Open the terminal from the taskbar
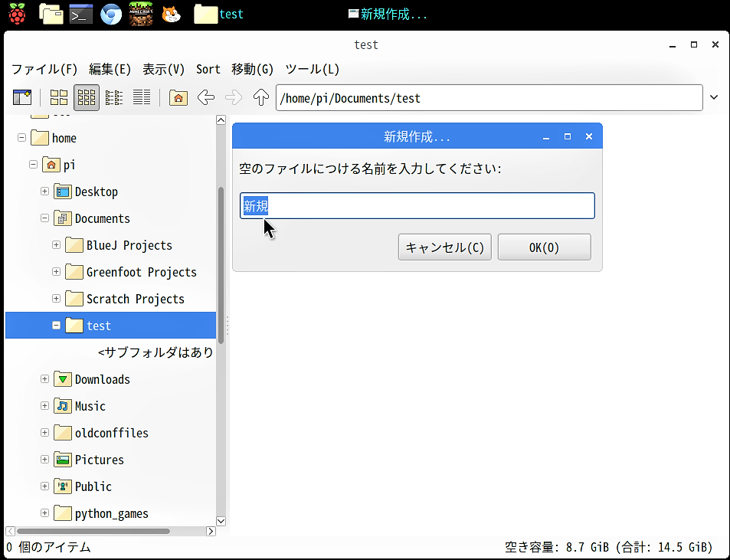The height and width of the screenshot is (560, 730). pos(80,15)
